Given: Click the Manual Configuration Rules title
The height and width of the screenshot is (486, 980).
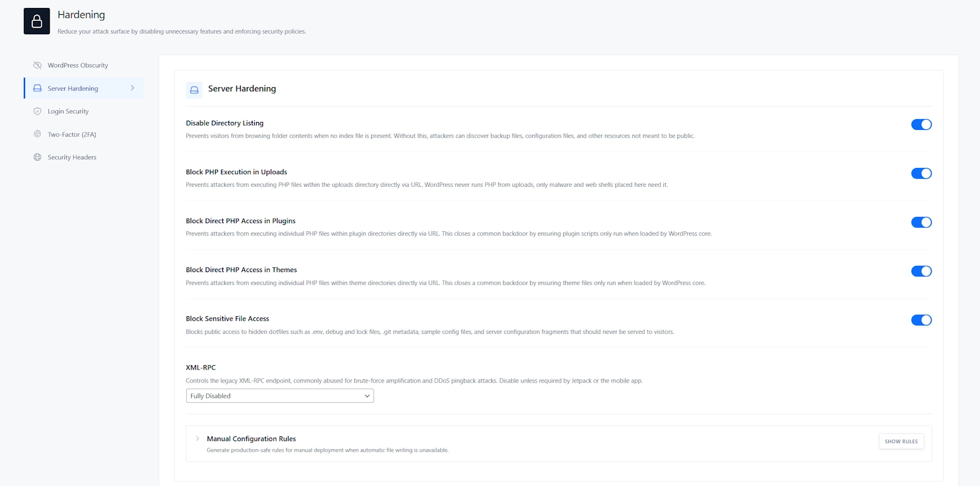Looking at the screenshot, I should click(x=251, y=439).
